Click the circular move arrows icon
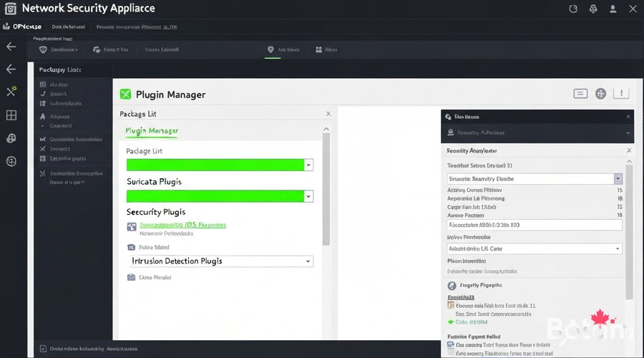The image size is (644, 358). pos(600,94)
